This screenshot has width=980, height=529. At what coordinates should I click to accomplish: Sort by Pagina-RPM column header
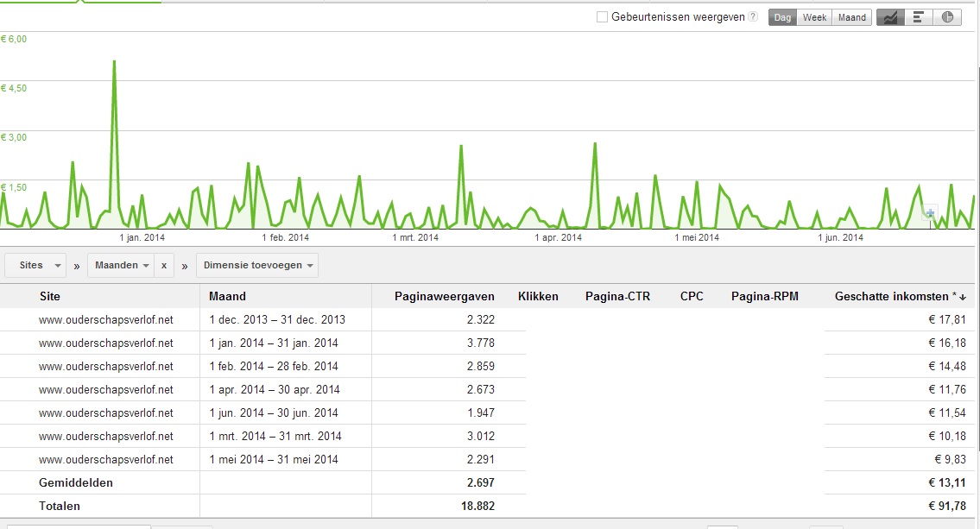[x=765, y=297]
